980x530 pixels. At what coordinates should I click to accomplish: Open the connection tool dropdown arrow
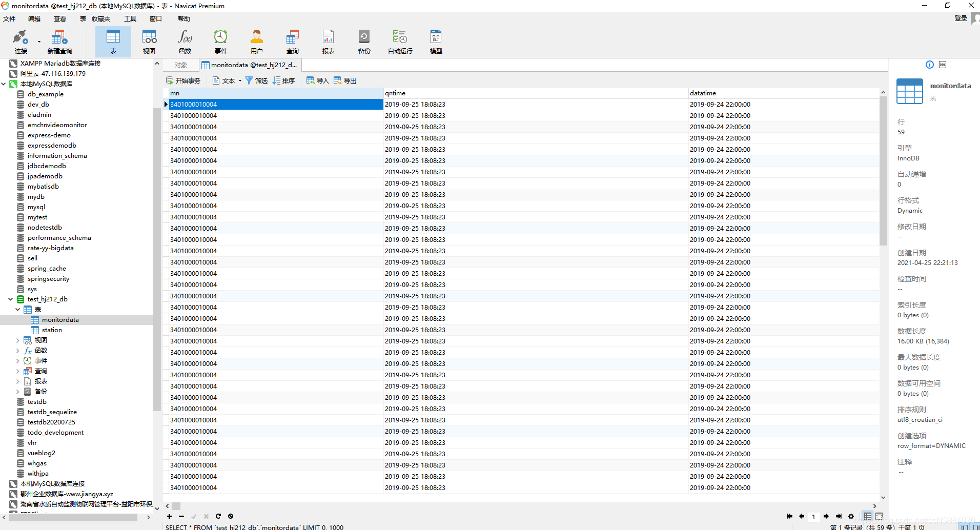39,42
